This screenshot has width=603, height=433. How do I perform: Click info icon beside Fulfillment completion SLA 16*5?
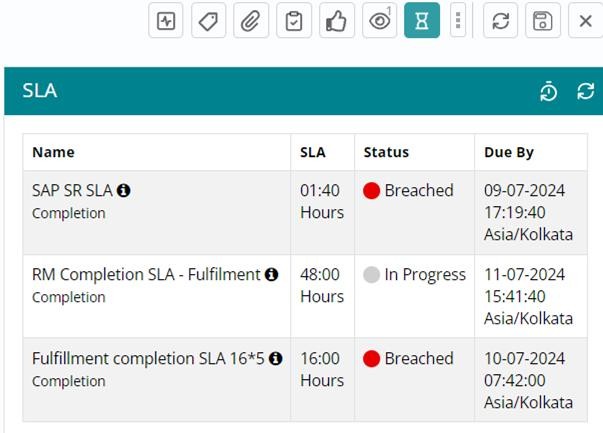click(275, 358)
